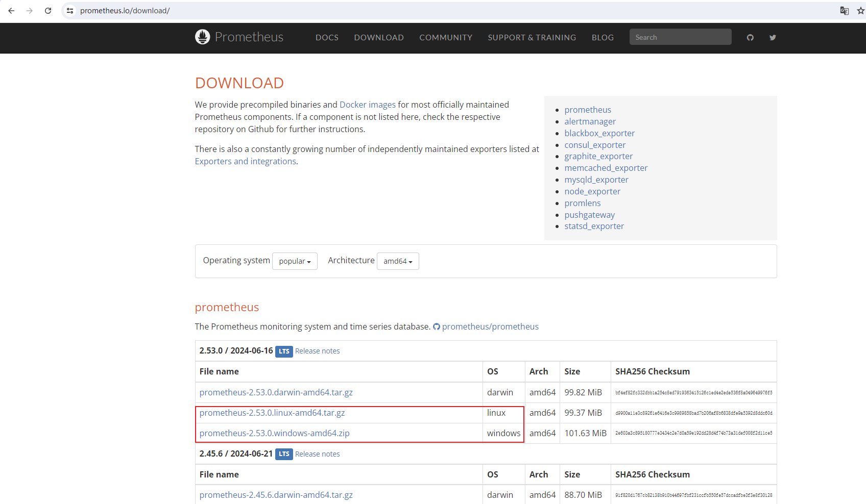Click the site information icon in the address bar

coord(69,10)
